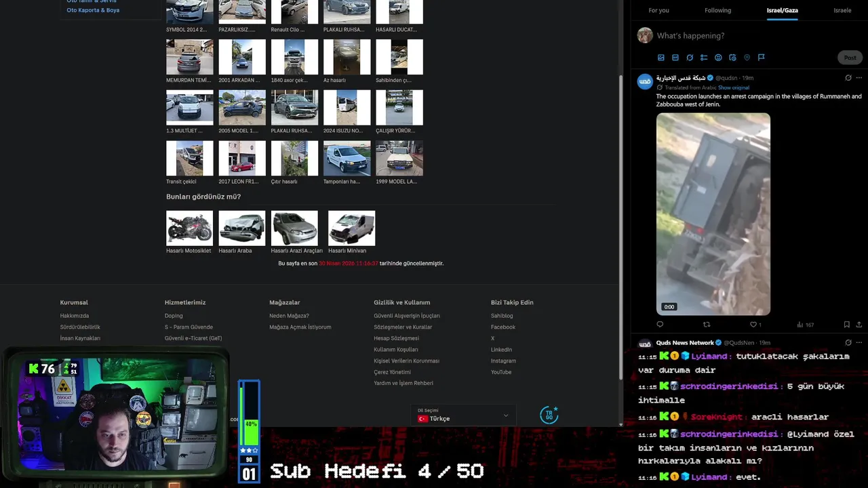Schedule the post with the calendar icon
The width and height of the screenshot is (868, 488).
point(732,58)
